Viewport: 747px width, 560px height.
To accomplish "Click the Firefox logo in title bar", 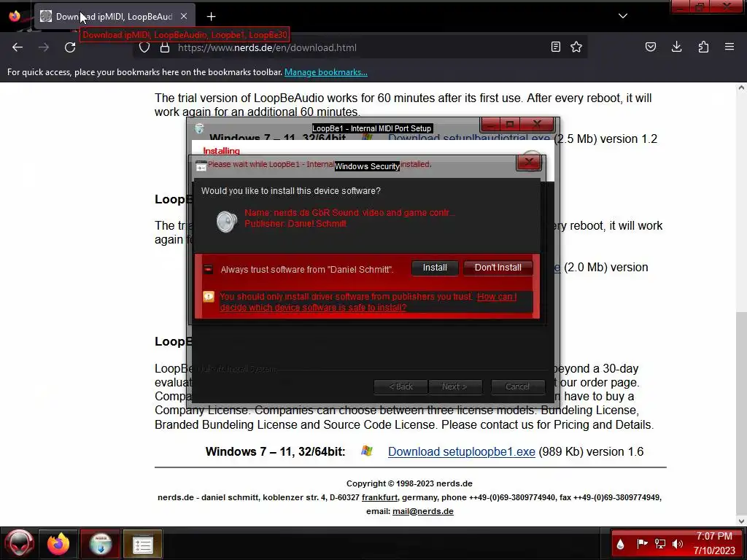I will coord(15,16).
